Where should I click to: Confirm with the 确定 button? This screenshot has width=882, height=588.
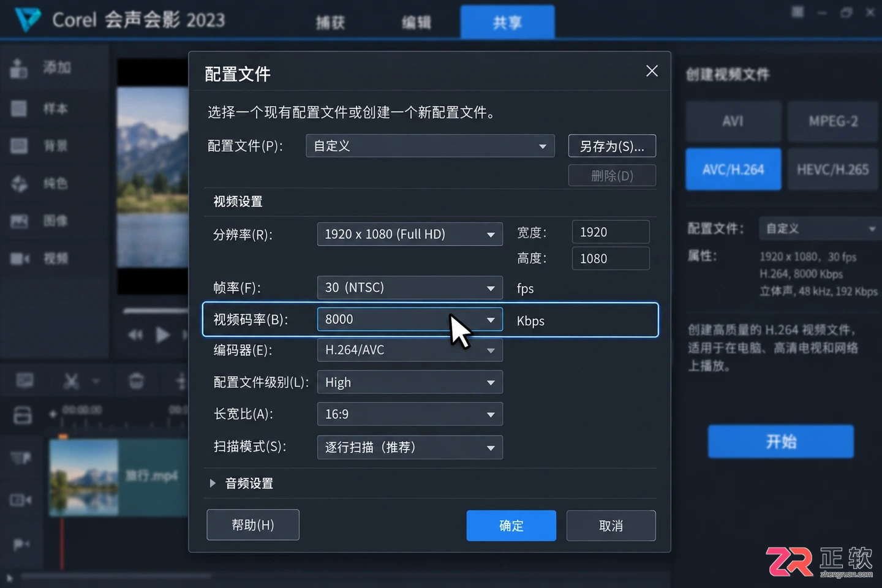[511, 526]
